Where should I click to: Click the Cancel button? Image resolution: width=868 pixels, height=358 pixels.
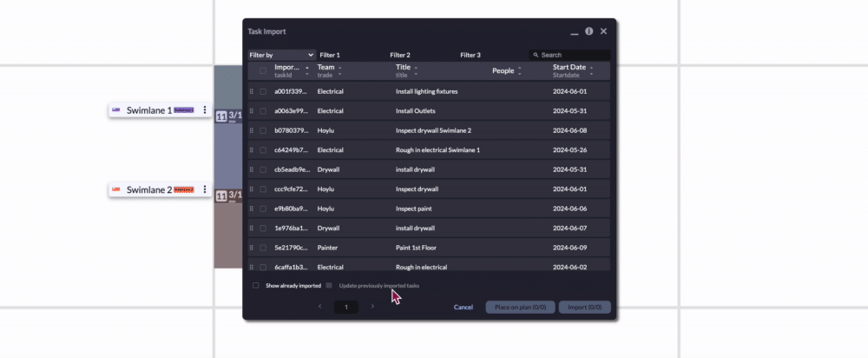pos(464,307)
